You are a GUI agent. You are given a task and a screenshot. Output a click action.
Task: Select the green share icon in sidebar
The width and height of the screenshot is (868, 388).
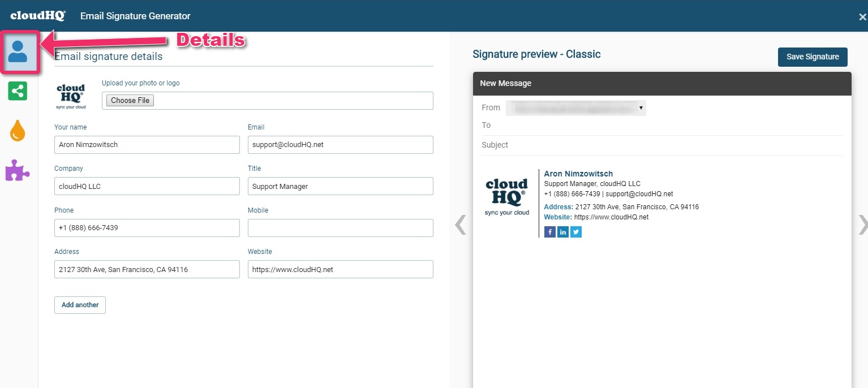pyautogui.click(x=17, y=91)
